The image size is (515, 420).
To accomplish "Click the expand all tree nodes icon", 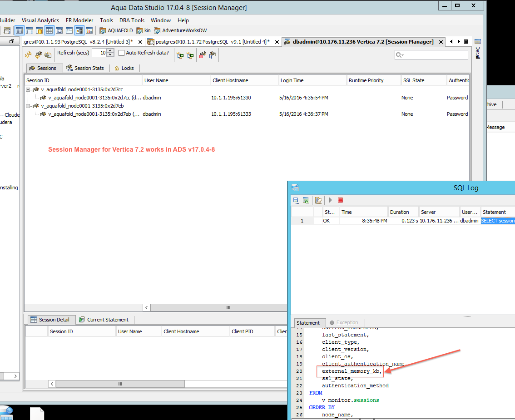I will tap(180, 55).
